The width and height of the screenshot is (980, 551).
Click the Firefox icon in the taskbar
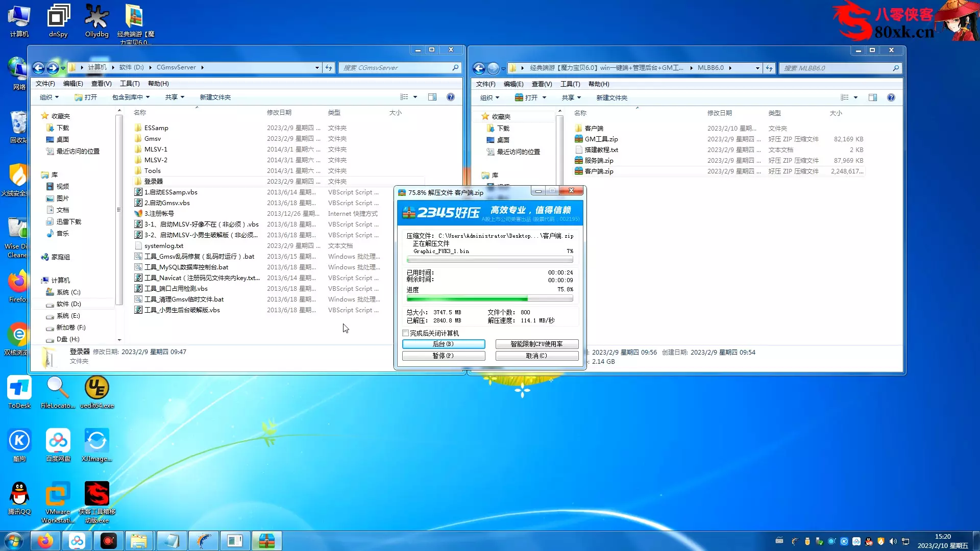(45, 541)
